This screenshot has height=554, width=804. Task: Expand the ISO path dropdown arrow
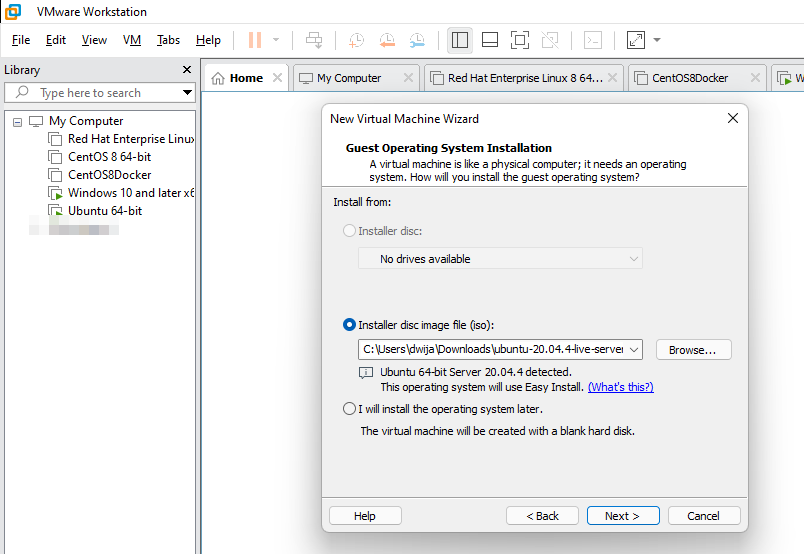click(634, 350)
